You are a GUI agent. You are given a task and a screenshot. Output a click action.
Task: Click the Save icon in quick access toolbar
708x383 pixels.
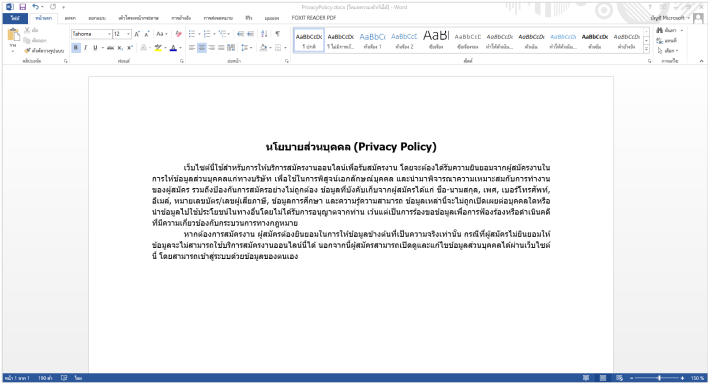(x=23, y=7)
